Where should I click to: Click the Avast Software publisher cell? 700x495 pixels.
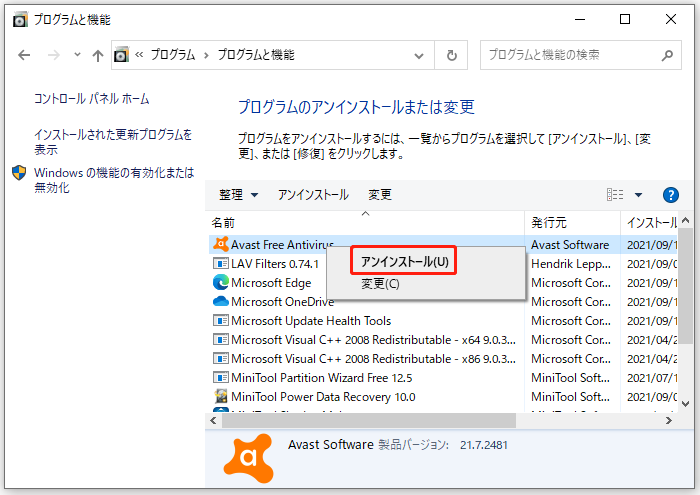(x=570, y=245)
